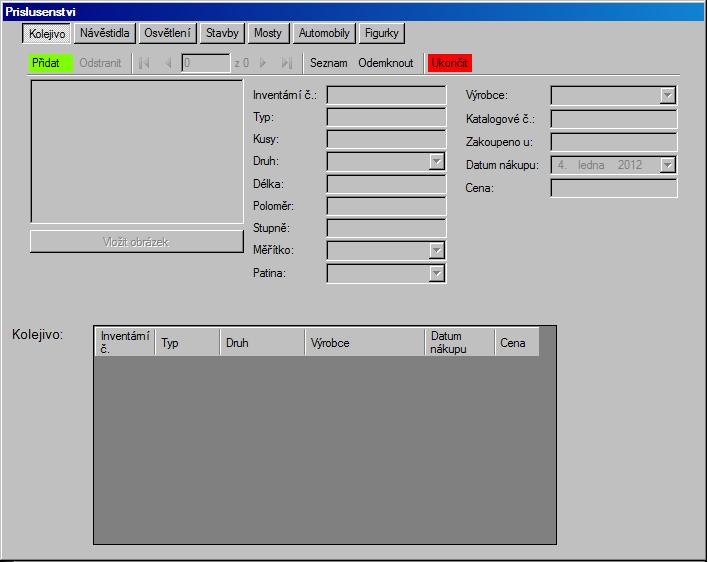708x562 pixels.
Task: Expand the Výrobce combo box
Action: point(667,96)
